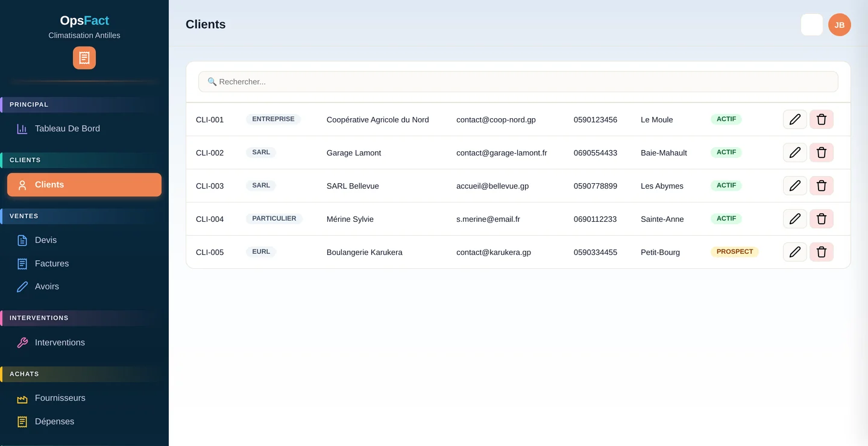Click phone number 0690112233
This screenshot has width=868, height=446.
click(x=595, y=219)
